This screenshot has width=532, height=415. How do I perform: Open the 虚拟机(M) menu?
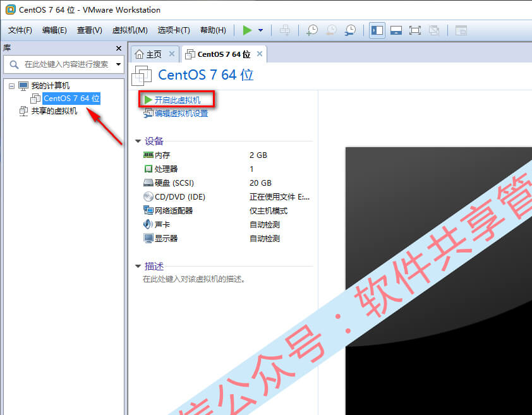pyautogui.click(x=130, y=30)
